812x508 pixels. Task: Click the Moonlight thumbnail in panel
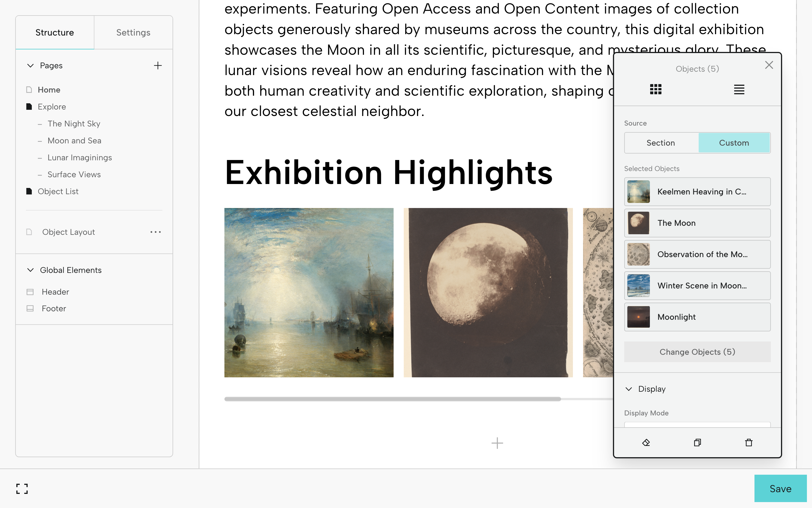(638, 317)
